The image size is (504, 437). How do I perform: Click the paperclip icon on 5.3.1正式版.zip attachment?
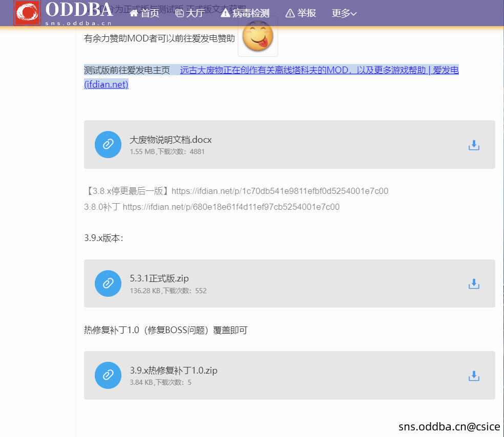point(108,283)
